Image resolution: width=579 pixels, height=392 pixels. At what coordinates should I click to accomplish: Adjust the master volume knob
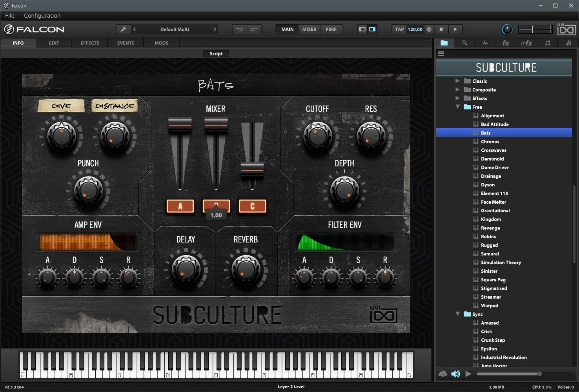(x=507, y=29)
